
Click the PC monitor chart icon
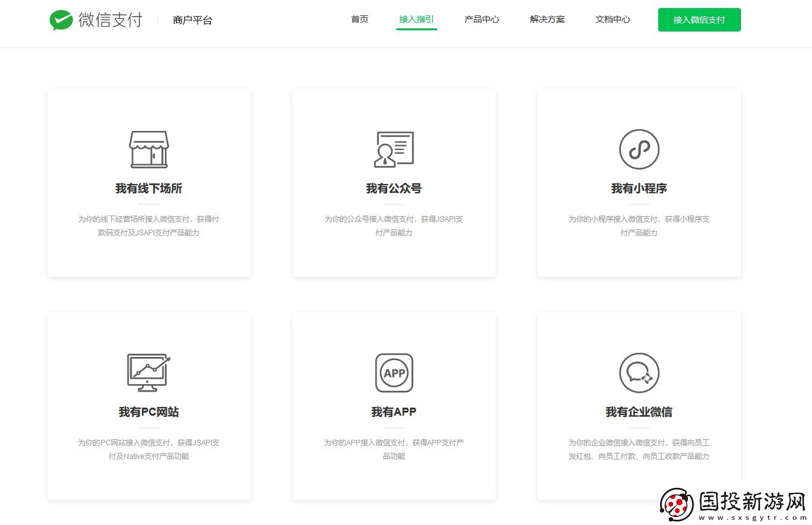148,372
